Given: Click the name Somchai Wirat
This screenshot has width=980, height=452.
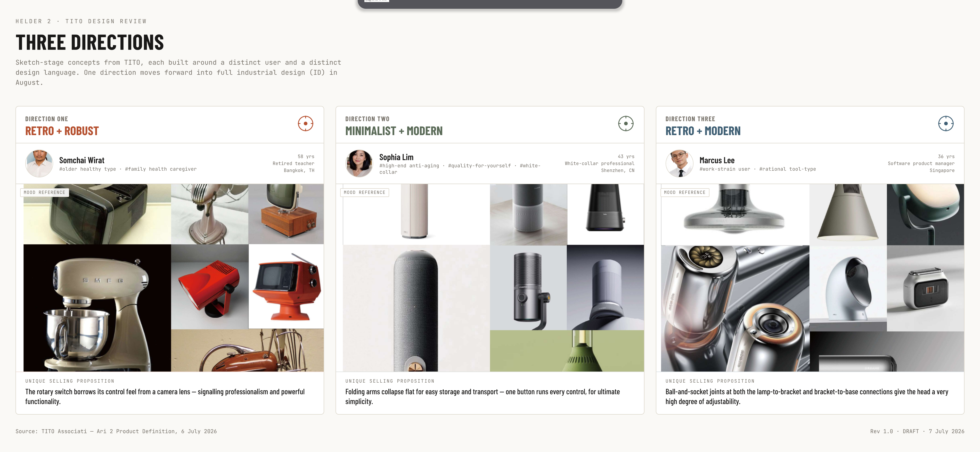Looking at the screenshot, I should pyautogui.click(x=82, y=160).
